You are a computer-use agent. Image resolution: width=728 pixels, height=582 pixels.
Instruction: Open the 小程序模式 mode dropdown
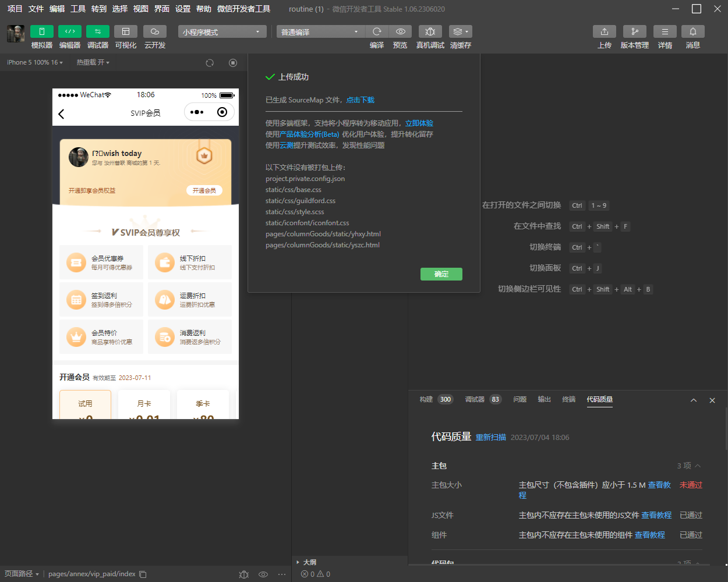click(222, 32)
